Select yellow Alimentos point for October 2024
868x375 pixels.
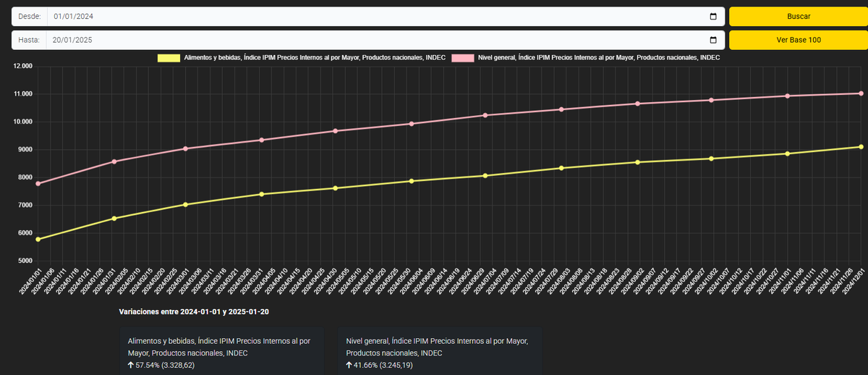pos(712,159)
